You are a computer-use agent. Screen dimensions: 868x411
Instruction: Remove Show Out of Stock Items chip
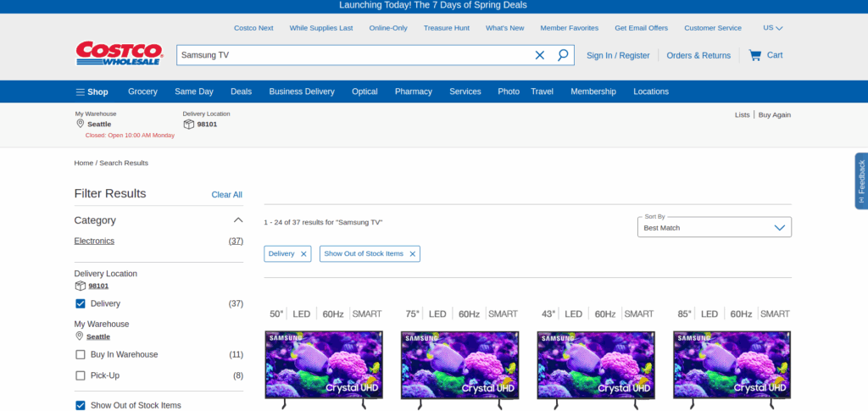413,254
